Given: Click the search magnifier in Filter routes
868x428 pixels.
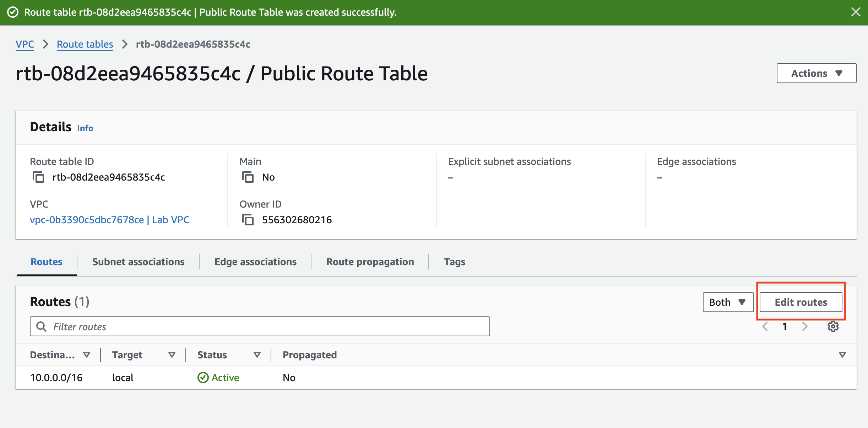Looking at the screenshot, I should pos(42,326).
